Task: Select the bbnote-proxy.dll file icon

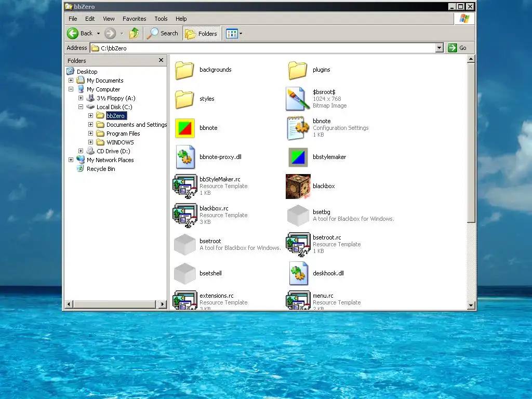Action: coord(185,157)
